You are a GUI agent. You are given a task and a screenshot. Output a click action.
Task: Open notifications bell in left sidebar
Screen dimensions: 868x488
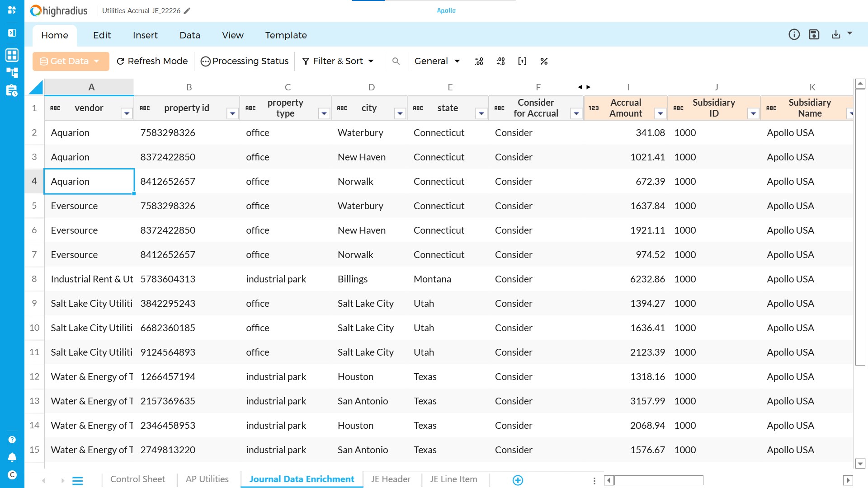(12, 457)
